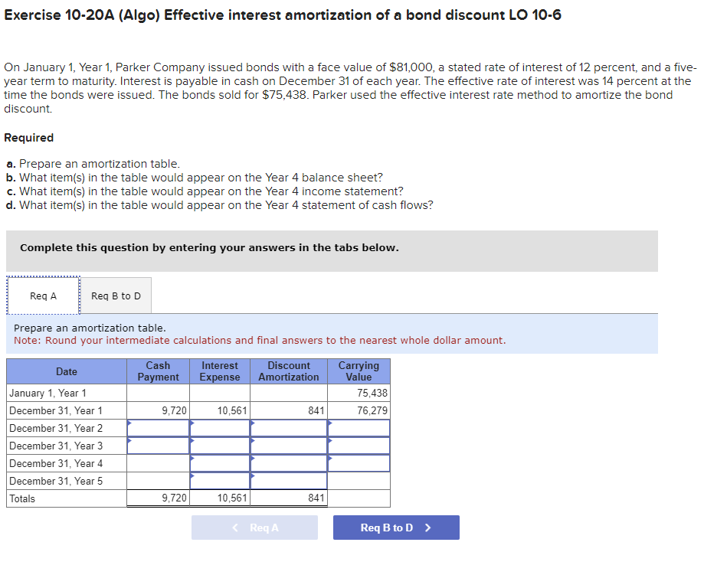Select the Interest Expense cell for Year 3
The height and width of the screenshot is (588, 704).
pyautogui.click(x=220, y=446)
